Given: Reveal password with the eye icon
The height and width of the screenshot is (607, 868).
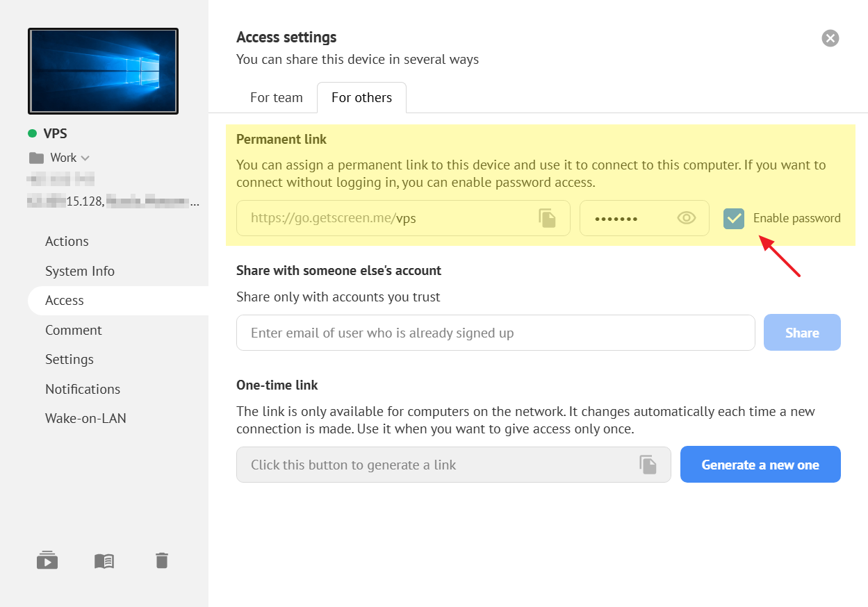Looking at the screenshot, I should coord(686,218).
